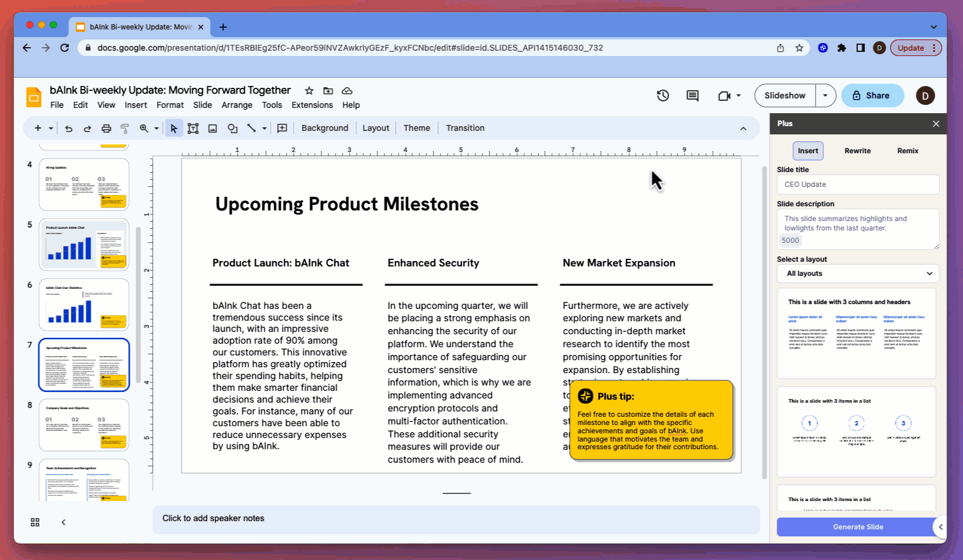Click the Move to folder icon
This screenshot has width=963, height=560.
tap(328, 91)
